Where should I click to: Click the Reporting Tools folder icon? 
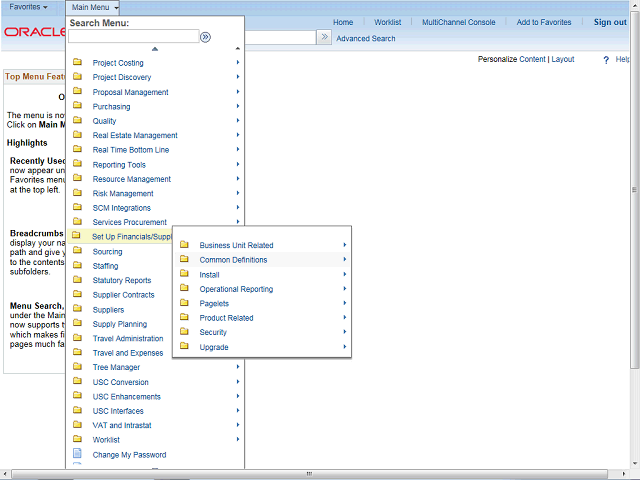tap(77, 164)
